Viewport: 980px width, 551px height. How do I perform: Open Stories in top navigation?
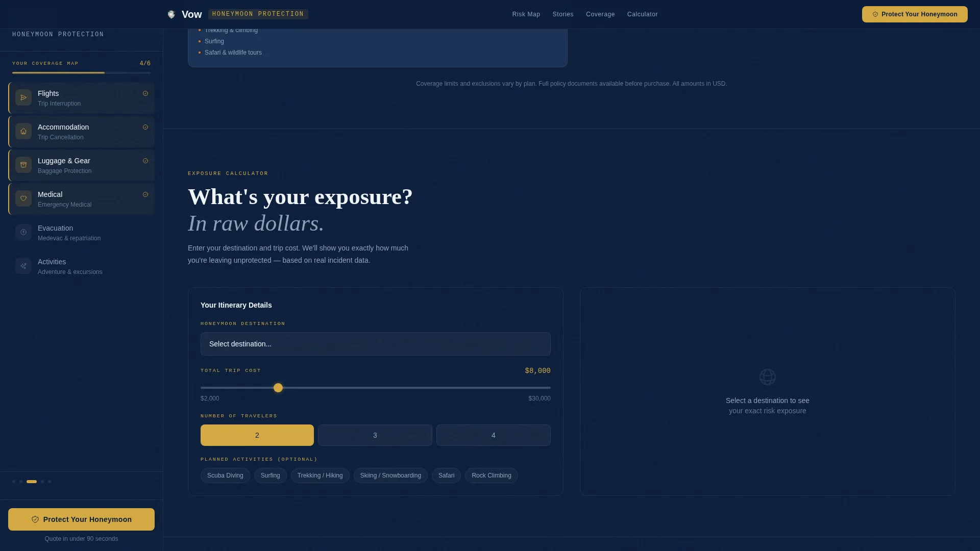coord(563,14)
